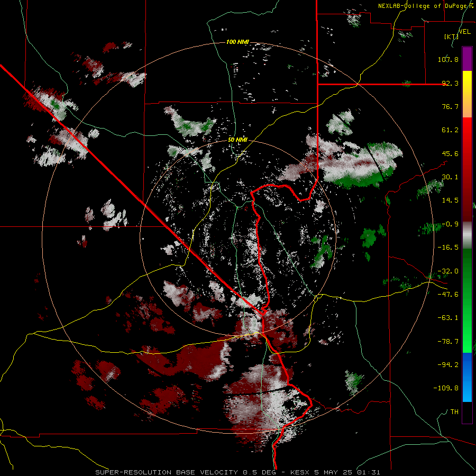Click the Super-Resolution Base Velocity caption text
Screen dimensions: 476x476
click(237, 472)
